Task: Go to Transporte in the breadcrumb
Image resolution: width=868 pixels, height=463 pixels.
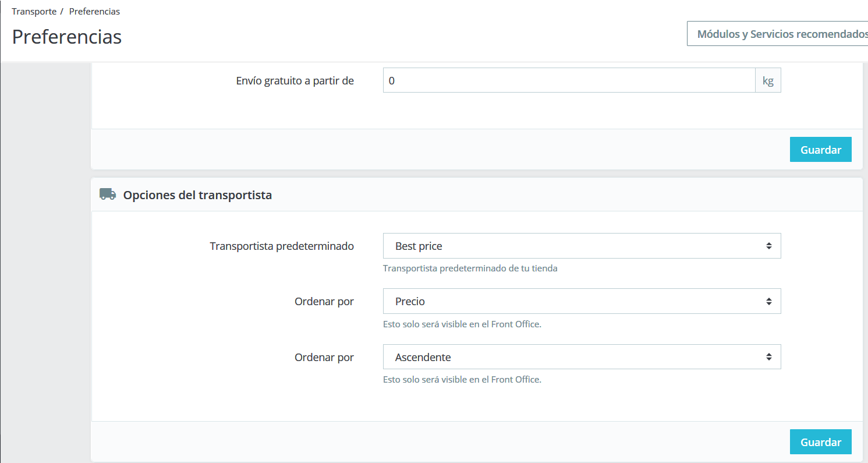Action: (x=34, y=12)
